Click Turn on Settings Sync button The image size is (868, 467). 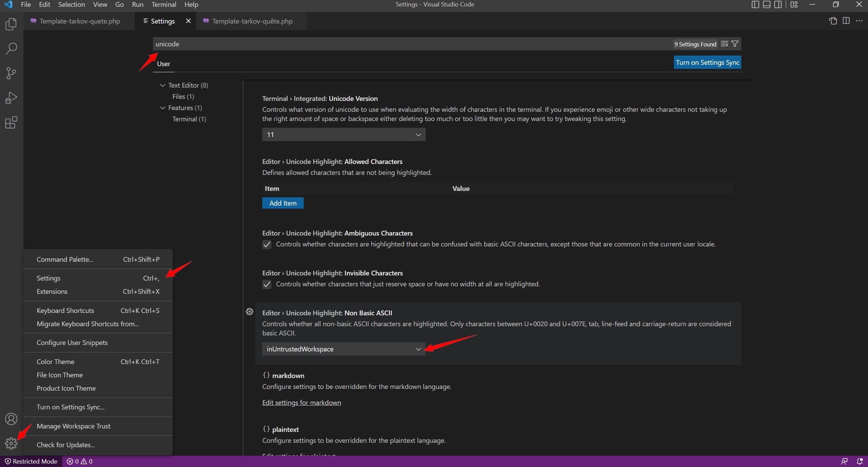click(x=707, y=62)
